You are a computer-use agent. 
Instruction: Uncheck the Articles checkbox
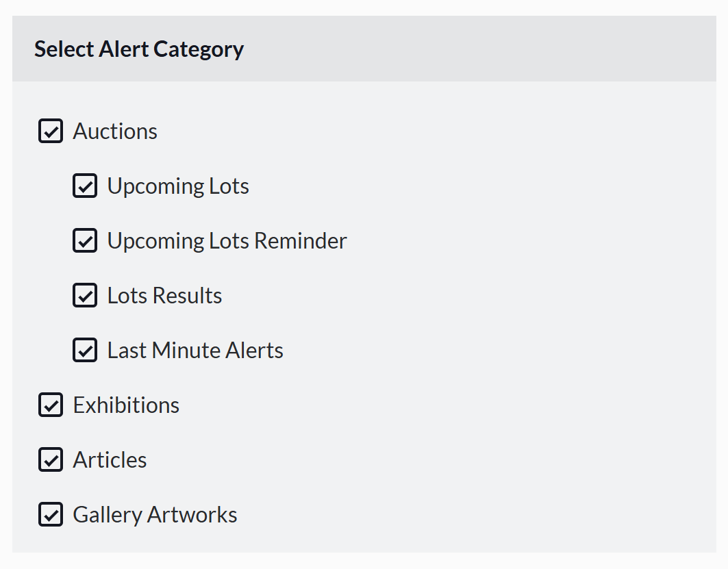coord(51,459)
